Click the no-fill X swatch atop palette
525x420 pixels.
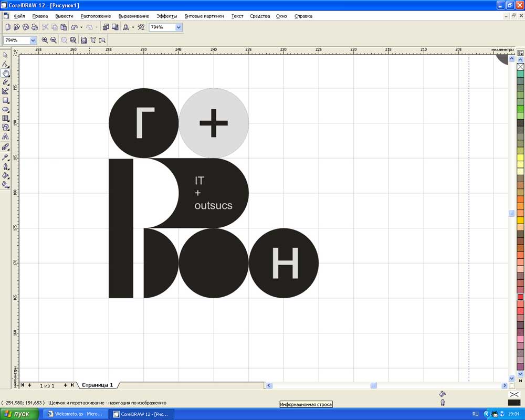[520, 67]
